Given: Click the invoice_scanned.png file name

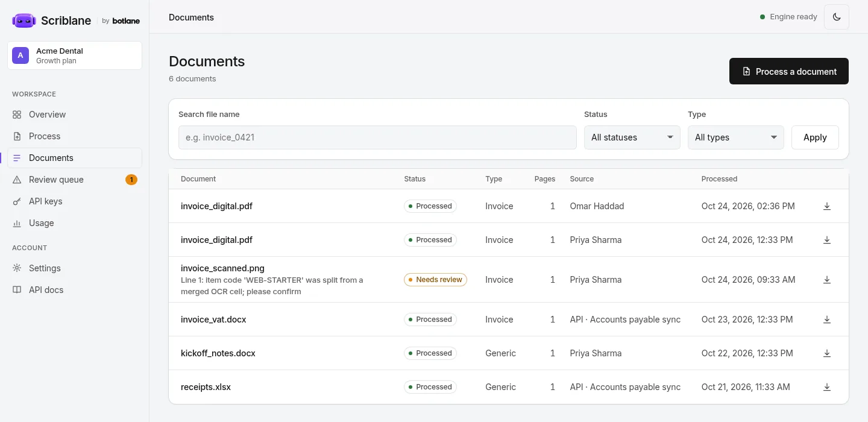Looking at the screenshot, I should point(222,268).
